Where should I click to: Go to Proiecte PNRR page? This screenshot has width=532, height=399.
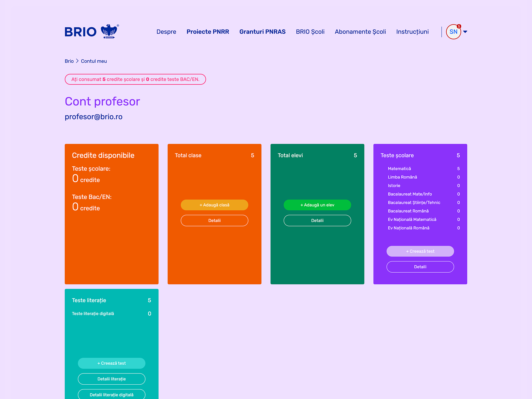tap(208, 32)
